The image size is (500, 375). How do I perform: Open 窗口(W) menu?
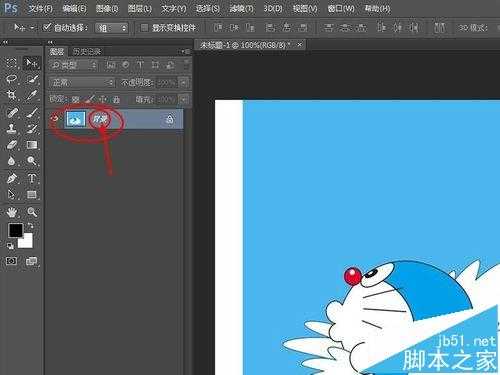pos(341,8)
